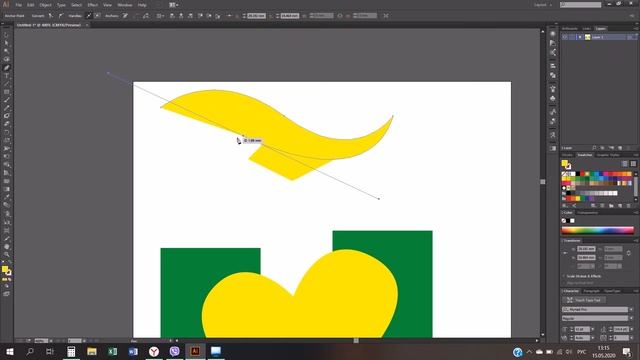Open the font size dropdown

(592, 329)
